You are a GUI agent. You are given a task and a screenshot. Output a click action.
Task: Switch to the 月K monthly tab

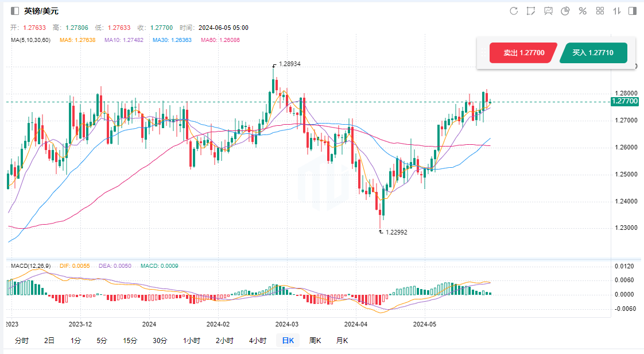coord(342,340)
